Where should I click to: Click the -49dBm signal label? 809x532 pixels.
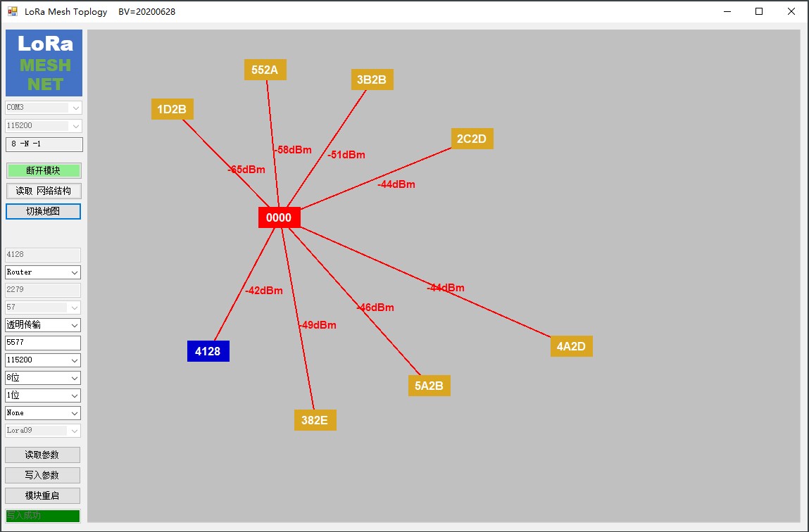click(x=318, y=325)
